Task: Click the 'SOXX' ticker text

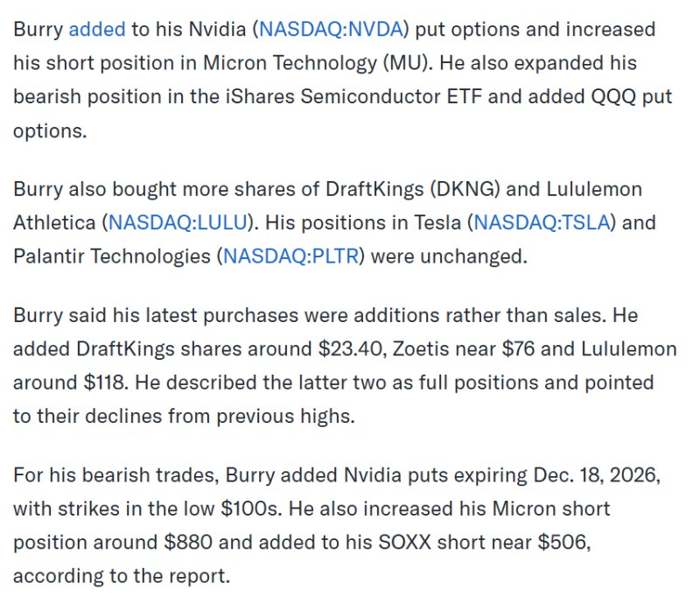Action: [405, 543]
